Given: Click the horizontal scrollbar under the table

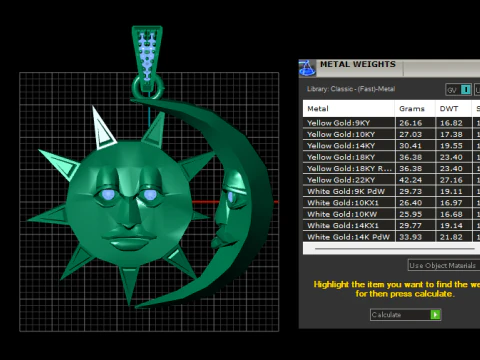Looking at the screenshot, I should [394, 249].
